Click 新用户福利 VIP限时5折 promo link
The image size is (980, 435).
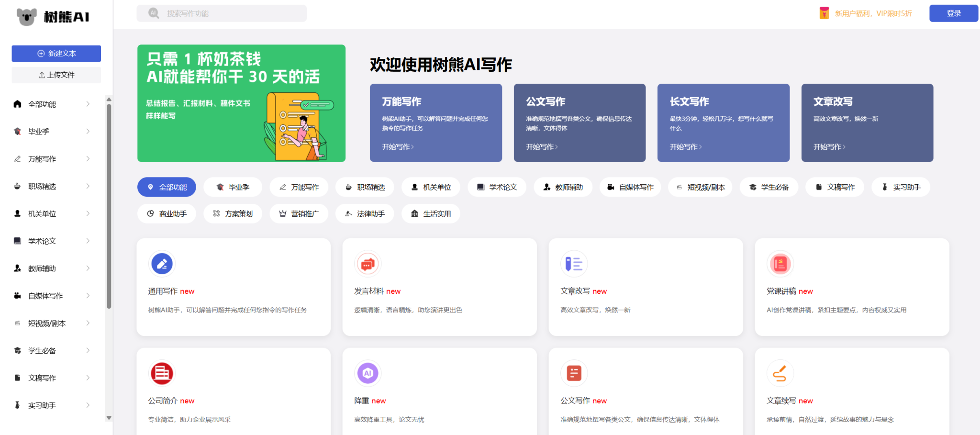873,13
